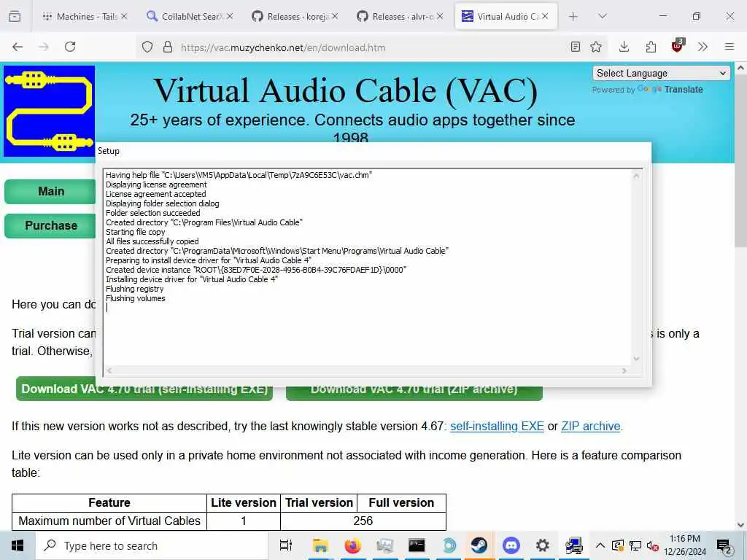747x560 pixels.
Task: Go back using the browser back arrow
Action: (18, 47)
